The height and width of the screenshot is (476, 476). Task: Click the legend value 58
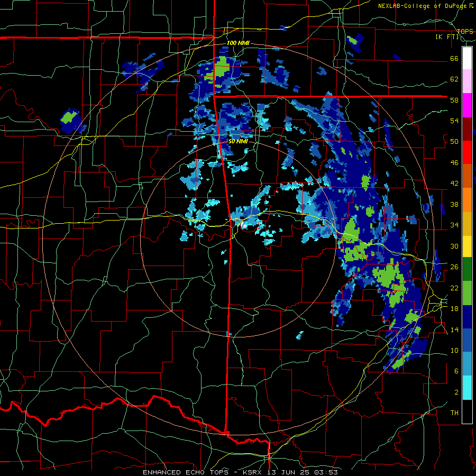[x=454, y=100]
